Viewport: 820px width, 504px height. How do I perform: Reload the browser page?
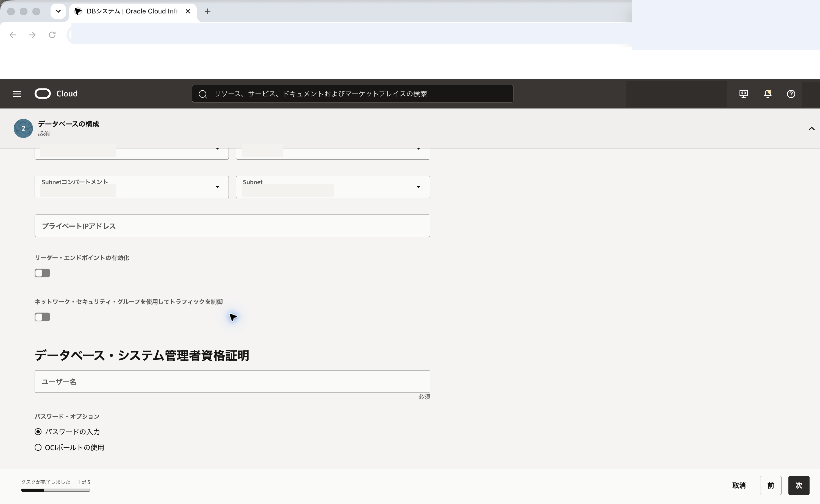[52, 35]
